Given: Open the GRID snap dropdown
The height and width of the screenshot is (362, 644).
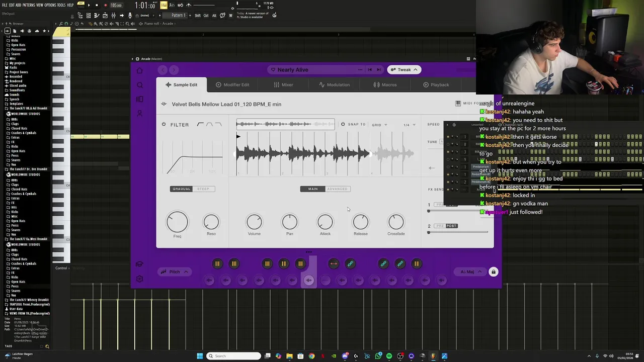Looking at the screenshot, I should 379,125.
